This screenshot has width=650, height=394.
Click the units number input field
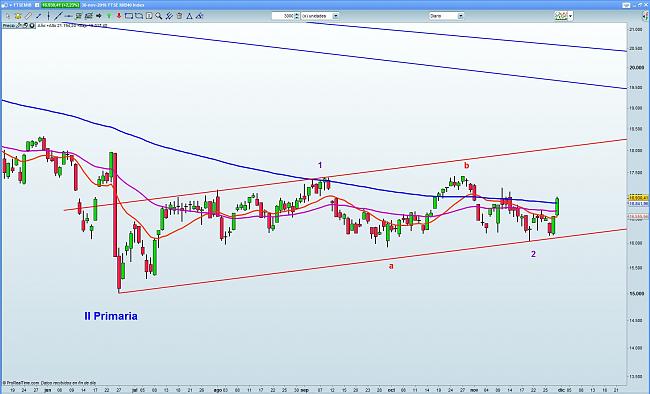tap(283, 16)
